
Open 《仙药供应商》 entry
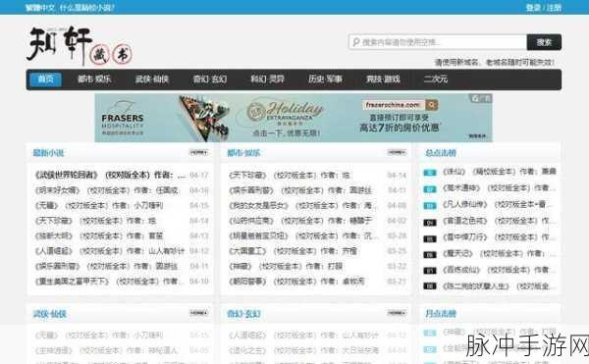(x=300, y=221)
